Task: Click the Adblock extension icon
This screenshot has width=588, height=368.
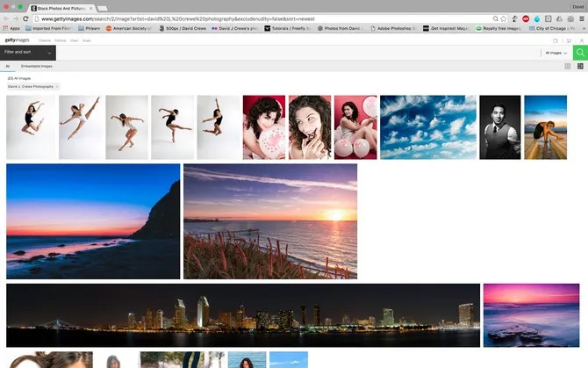Action: [525, 18]
